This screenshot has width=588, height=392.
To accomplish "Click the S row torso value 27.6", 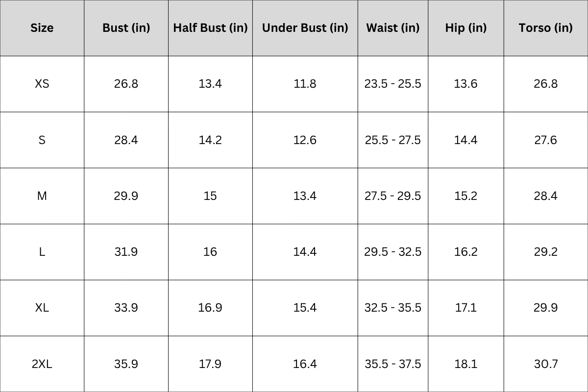I will coord(545,140).
